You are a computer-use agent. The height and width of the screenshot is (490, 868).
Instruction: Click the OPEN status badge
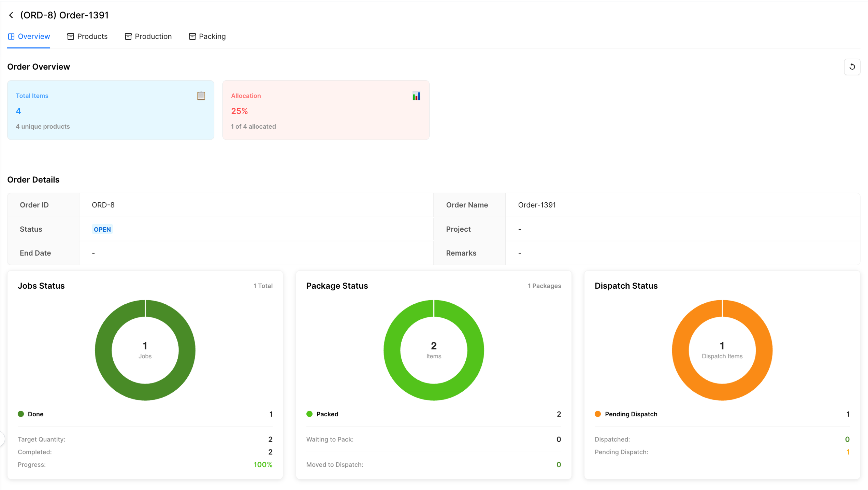click(102, 229)
